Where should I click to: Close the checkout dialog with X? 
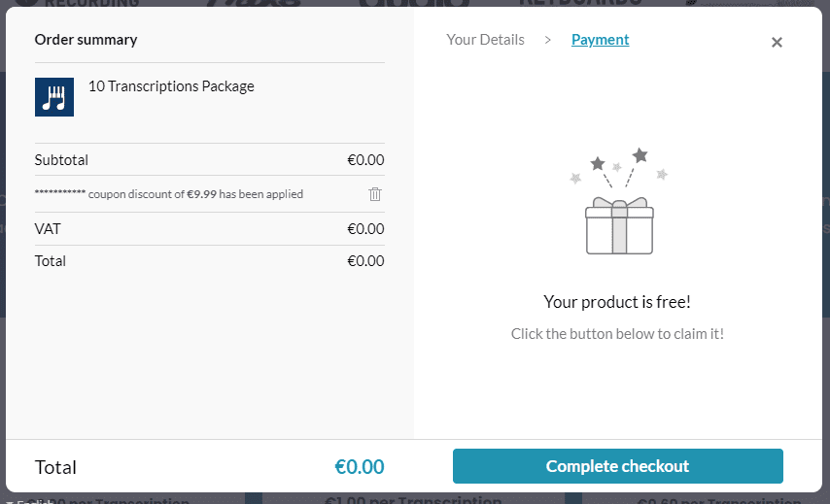pyautogui.click(x=777, y=43)
